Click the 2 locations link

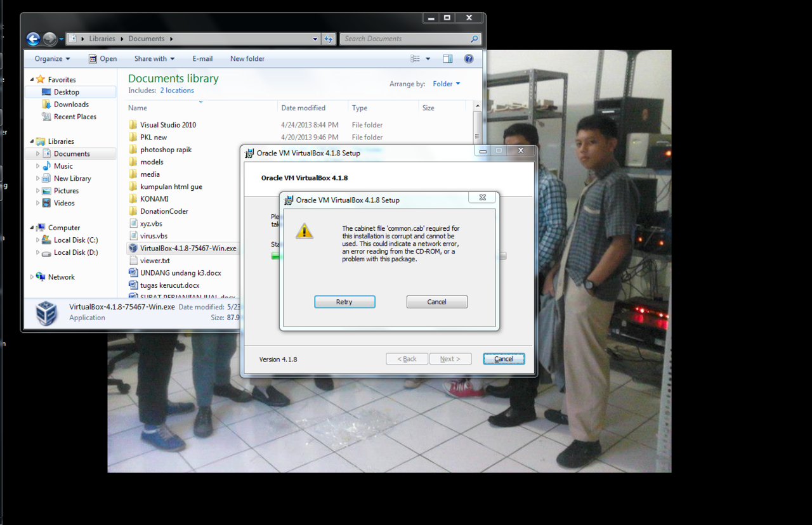click(x=177, y=91)
